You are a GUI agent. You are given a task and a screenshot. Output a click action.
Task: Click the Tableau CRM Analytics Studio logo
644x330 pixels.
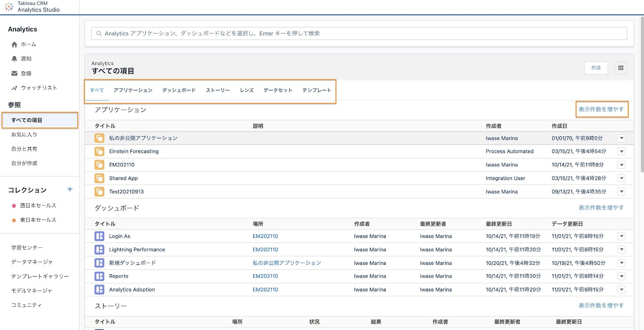(x=9, y=7)
